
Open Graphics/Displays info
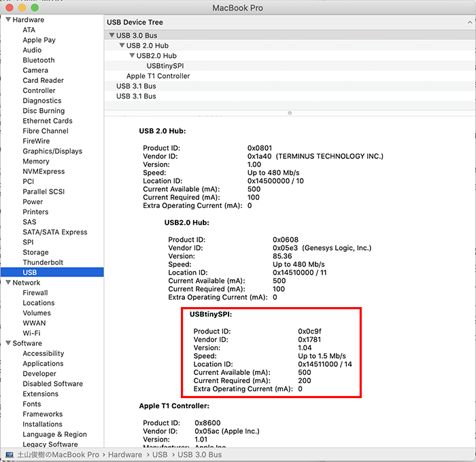52,151
